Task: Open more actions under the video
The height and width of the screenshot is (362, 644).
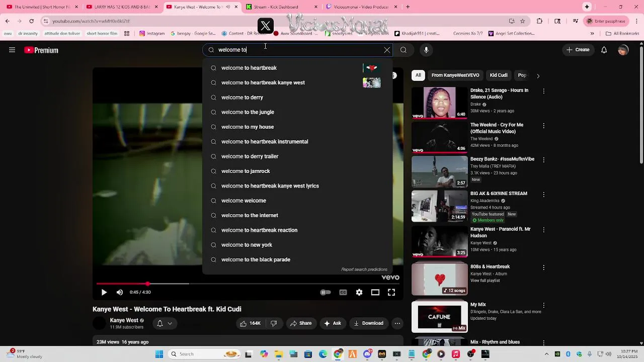Action: 397,323
